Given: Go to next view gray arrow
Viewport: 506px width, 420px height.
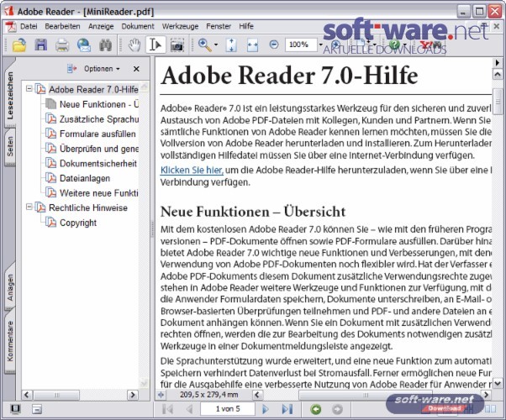Looking at the screenshot, I should tap(337, 409).
